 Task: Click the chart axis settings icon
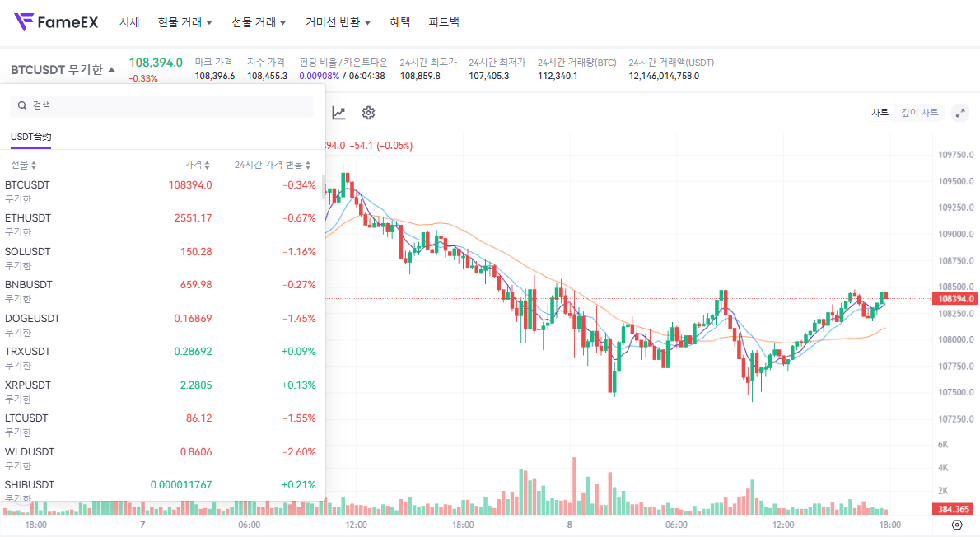(956, 525)
